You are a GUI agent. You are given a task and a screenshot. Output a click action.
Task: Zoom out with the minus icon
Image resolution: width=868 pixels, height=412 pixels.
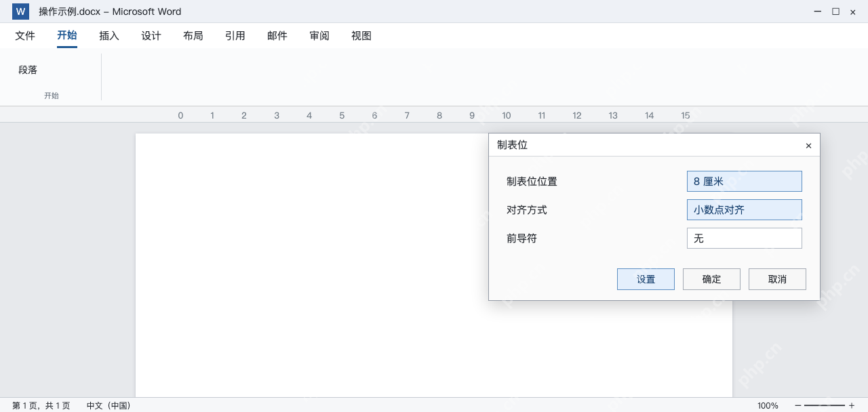pos(798,405)
